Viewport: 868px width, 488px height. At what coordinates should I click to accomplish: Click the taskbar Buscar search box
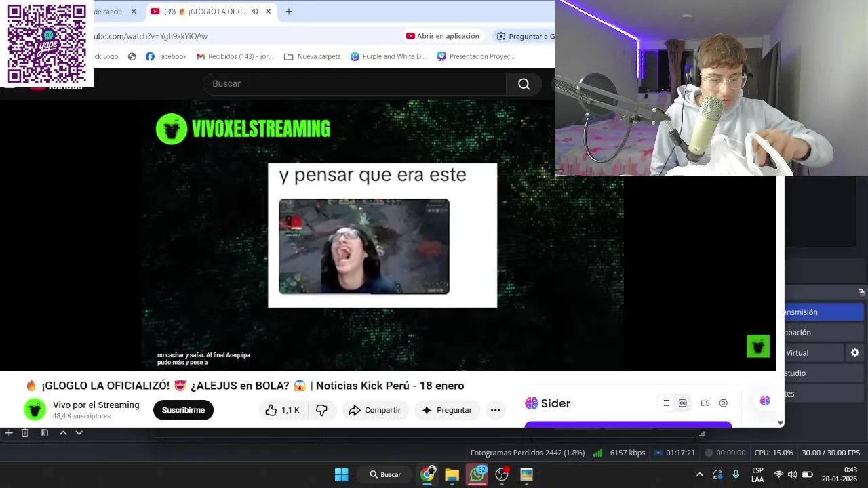tap(384, 474)
